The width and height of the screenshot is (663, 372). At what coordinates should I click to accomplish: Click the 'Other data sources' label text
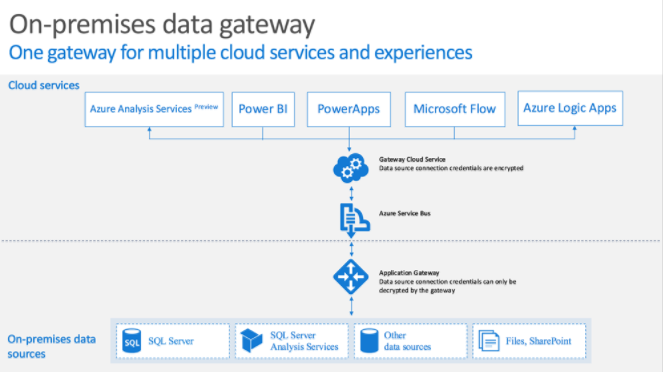click(407, 341)
